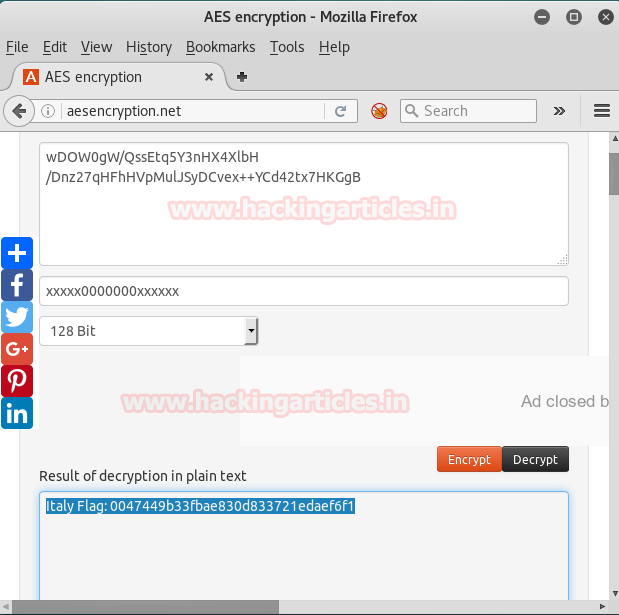Click the vertical scrollbar down arrow
Screen dimensions: 619x615
click(x=615, y=593)
